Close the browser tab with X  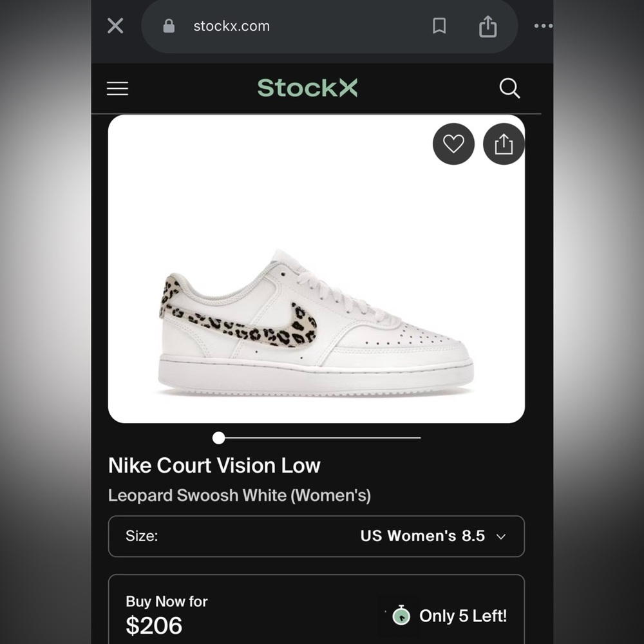115,26
